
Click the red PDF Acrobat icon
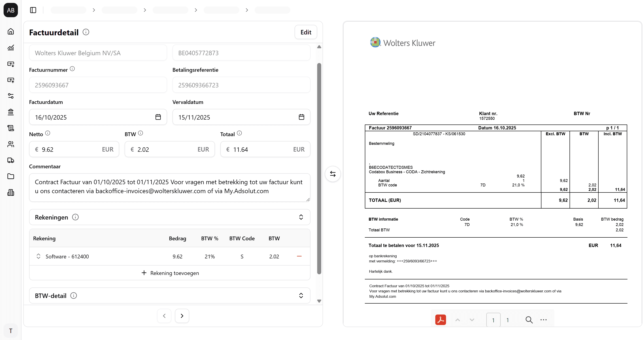click(x=440, y=320)
